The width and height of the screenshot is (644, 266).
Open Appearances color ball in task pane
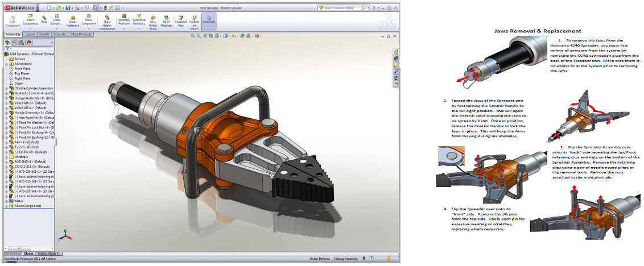coord(396,77)
